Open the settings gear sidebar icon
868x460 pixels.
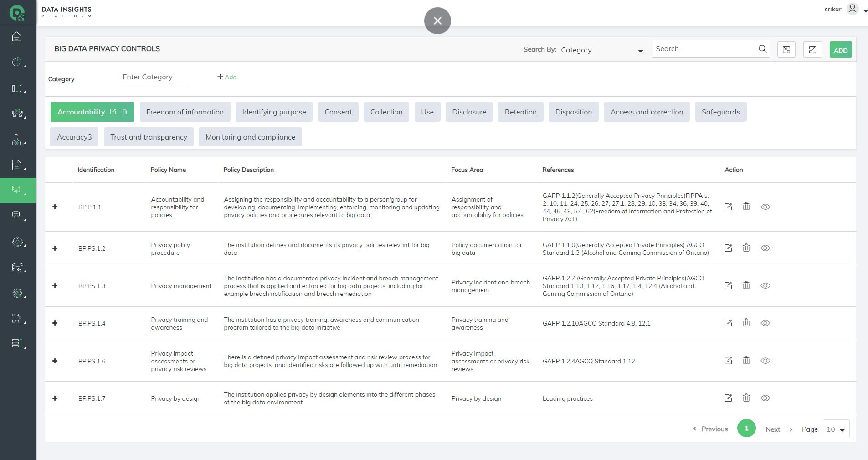[x=17, y=293]
